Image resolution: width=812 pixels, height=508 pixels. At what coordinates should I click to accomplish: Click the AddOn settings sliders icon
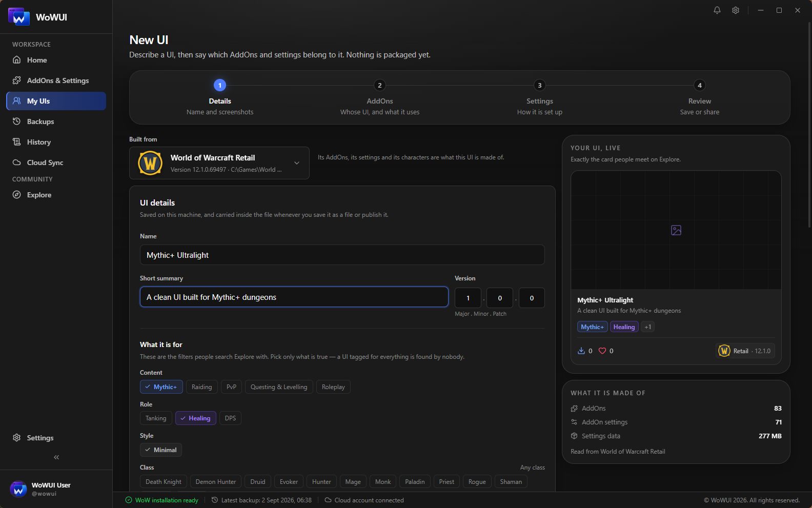(x=574, y=422)
